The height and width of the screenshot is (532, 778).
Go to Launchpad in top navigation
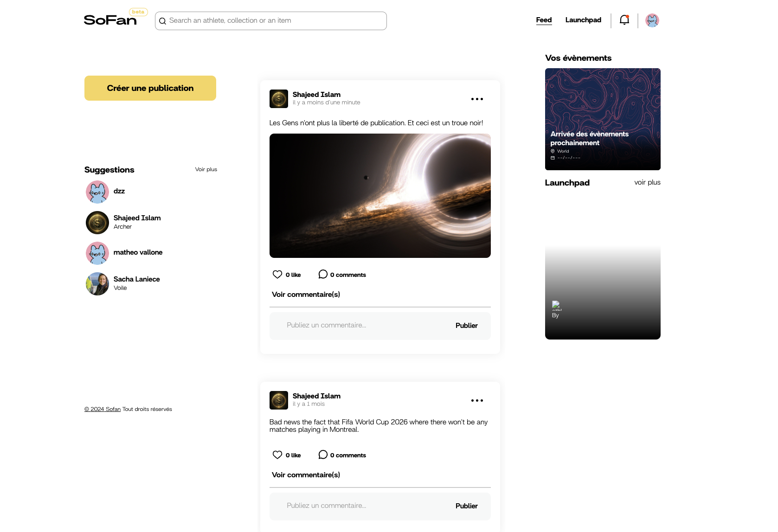[x=583, y=20]
